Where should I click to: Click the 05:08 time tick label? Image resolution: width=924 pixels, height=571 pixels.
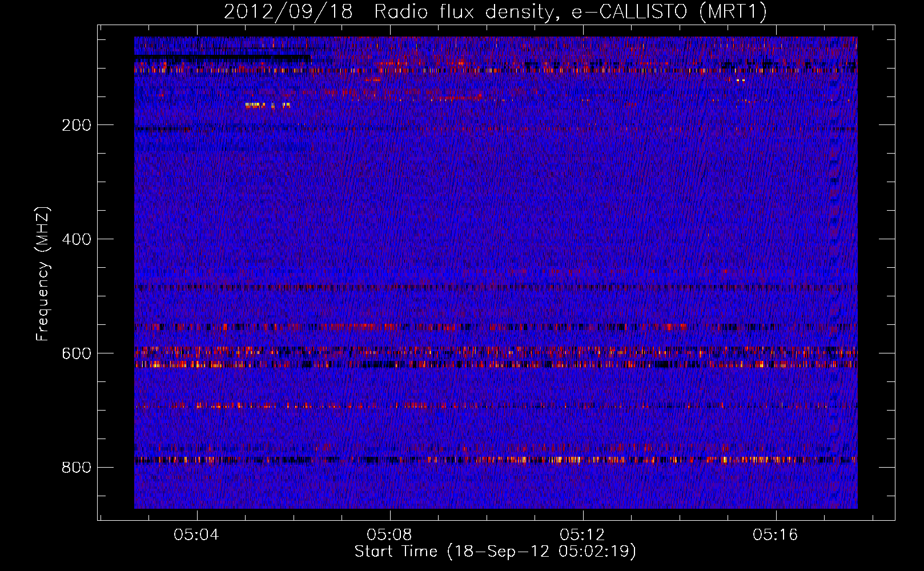click(x=390, y=535)
